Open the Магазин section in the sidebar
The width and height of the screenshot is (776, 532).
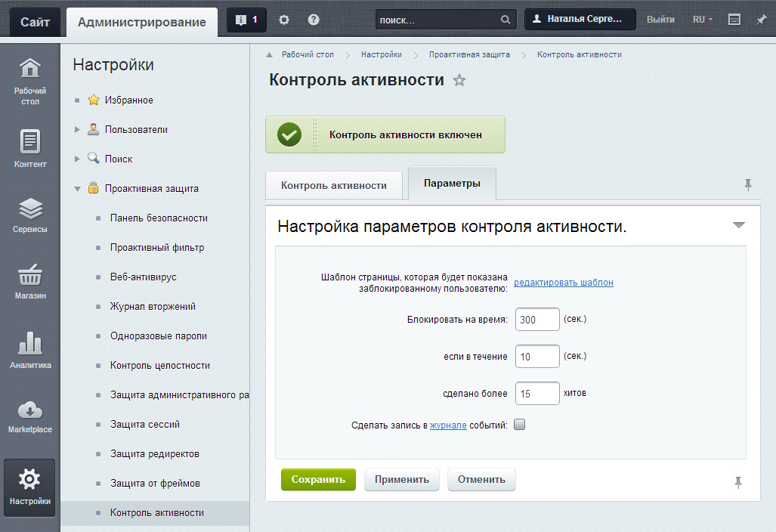point(29,280)
